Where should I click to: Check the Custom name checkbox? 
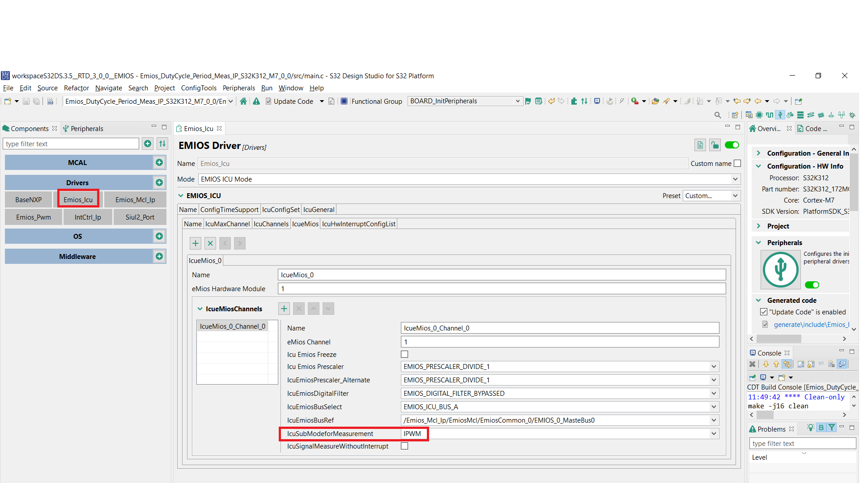click(737, 163)
